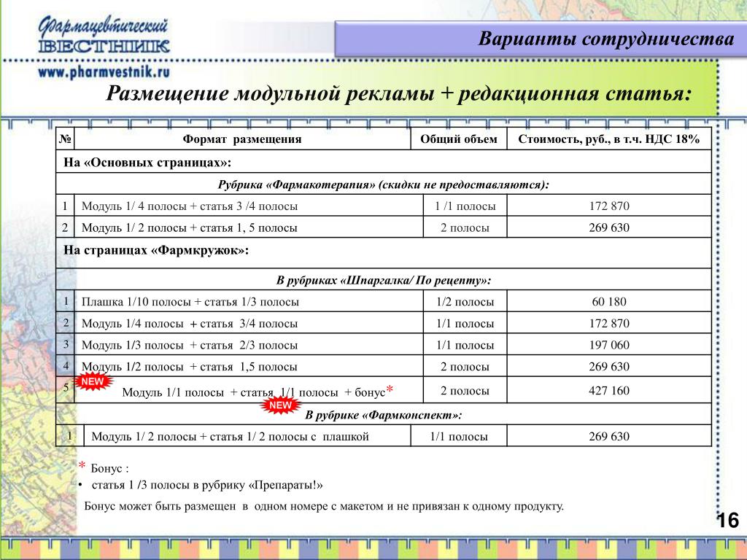The height and width of the screenshot is (560, 747).
Task: Click the 172 870 price under Фармакотерапия
Action: 609,206
